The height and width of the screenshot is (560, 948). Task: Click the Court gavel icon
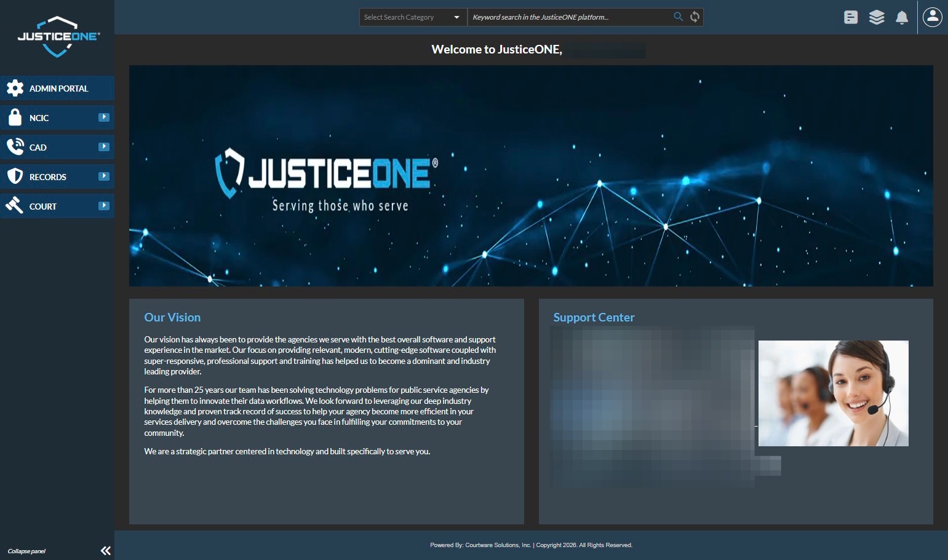click(15, 205)
